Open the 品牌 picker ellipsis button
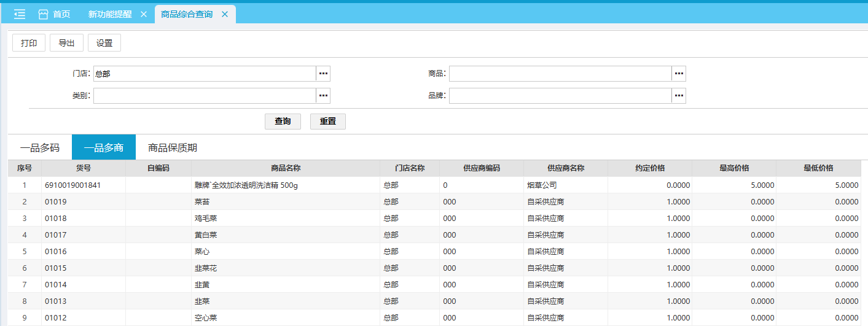The width and height of the screenshot is (868, 326). point(679,96)
